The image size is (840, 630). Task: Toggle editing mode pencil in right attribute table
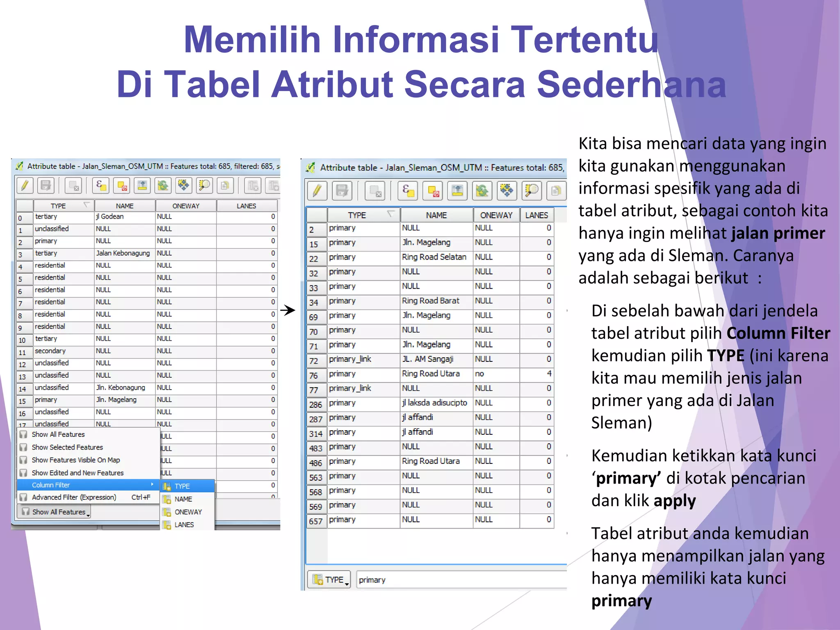pos(317,191)
